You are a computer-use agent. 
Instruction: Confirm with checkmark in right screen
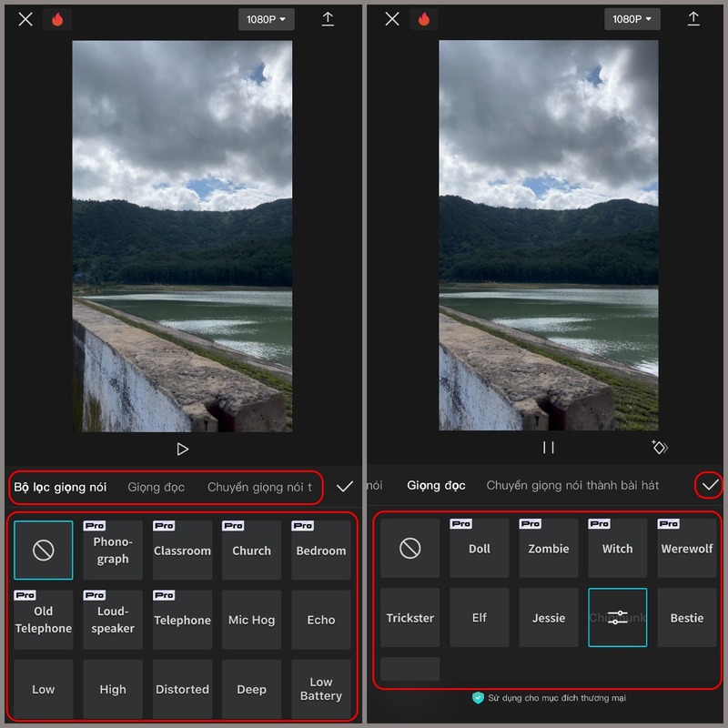click(711, 485)
